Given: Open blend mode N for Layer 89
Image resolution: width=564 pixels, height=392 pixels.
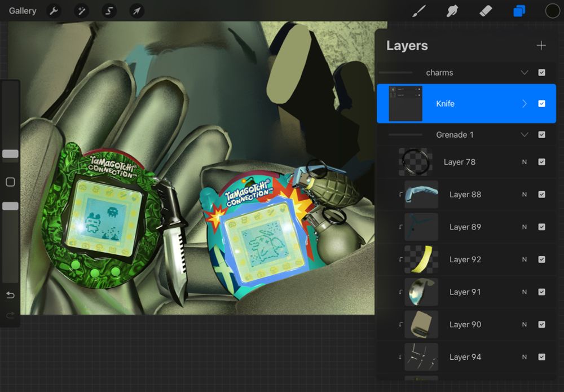Looking at the screenshot, I should tap(525, 227).
